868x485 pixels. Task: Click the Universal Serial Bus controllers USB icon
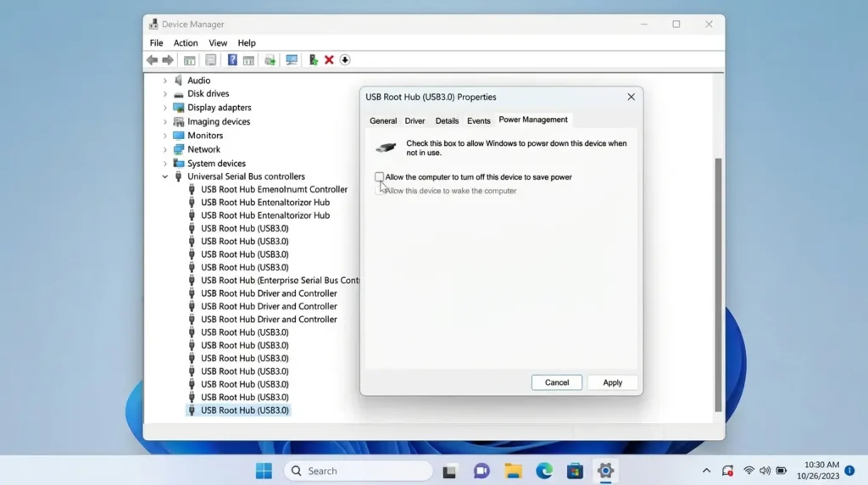click(178, 176)
